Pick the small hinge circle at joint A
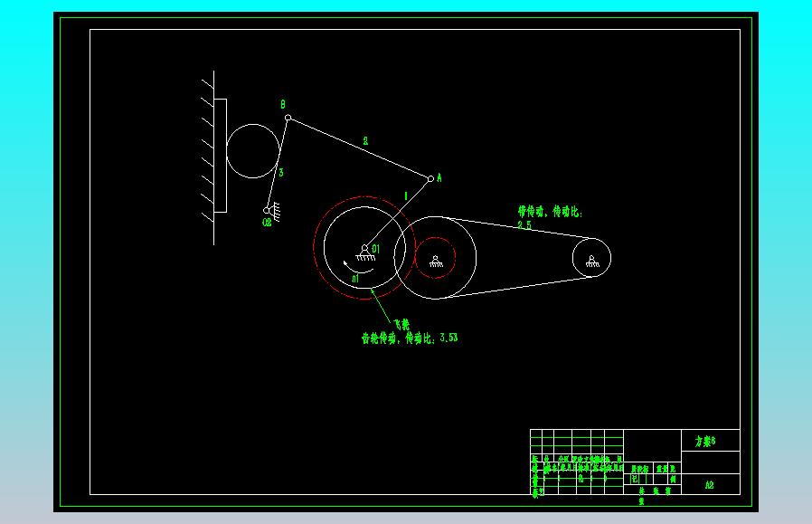 click(430, 179)
